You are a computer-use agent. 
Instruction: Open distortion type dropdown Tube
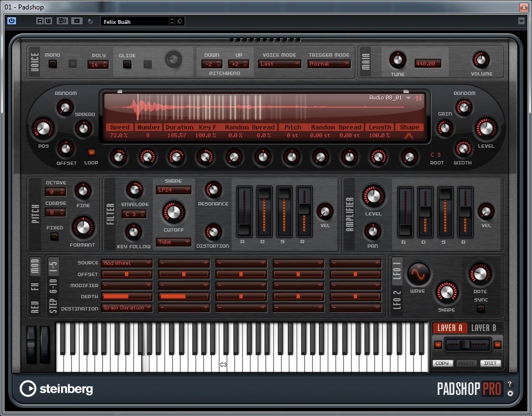174,242
